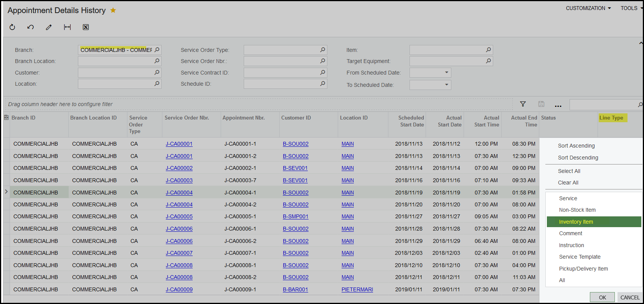Click the Export to Excel icon

(x=86, y=27)
